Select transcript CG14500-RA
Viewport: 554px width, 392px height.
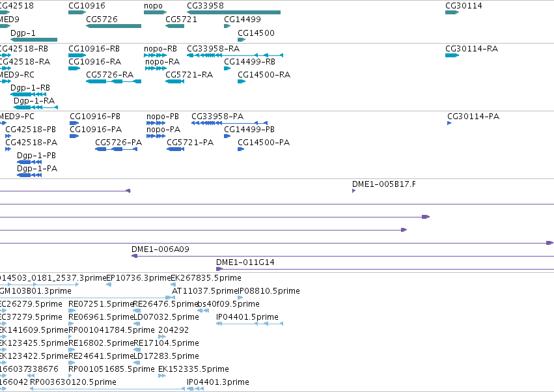[264, 75]
